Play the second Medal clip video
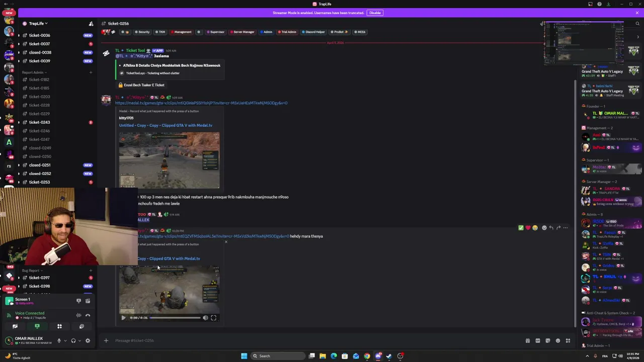The width and height of the screenshot is (644, 362). (x=123, y=318)
